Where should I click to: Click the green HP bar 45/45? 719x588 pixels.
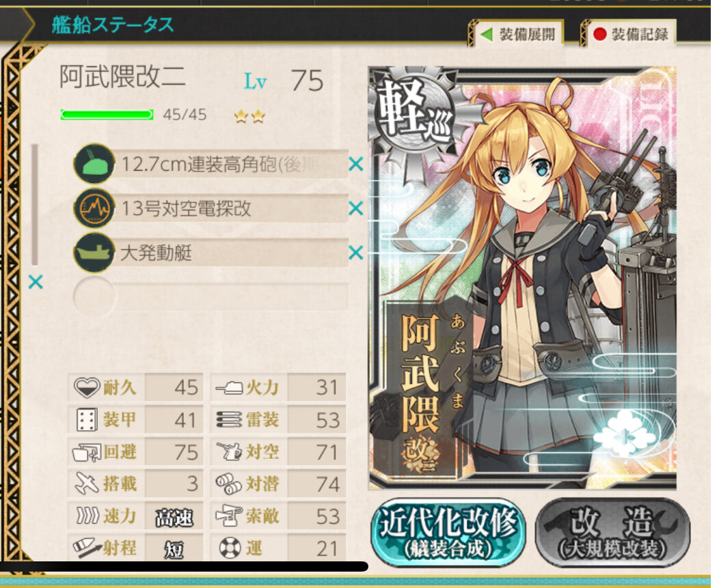[x=107, y=115]
